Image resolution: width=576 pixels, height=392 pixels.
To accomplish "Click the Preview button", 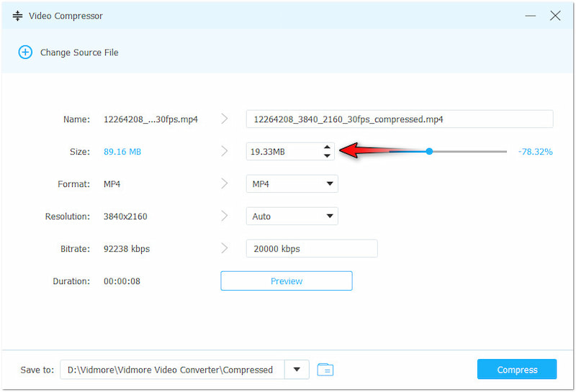I will click(286, 281).
